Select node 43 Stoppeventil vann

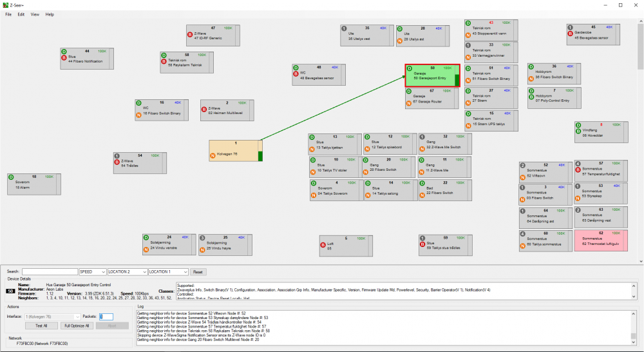[489, 30]
